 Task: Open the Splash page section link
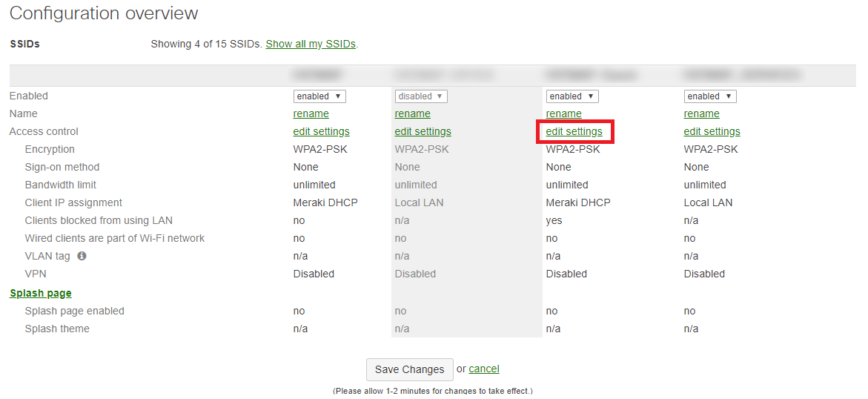click(41, 293)
